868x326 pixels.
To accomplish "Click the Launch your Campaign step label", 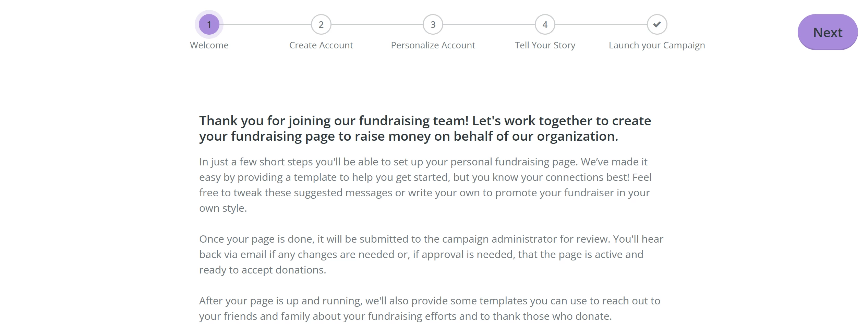I will pos(656,45).
